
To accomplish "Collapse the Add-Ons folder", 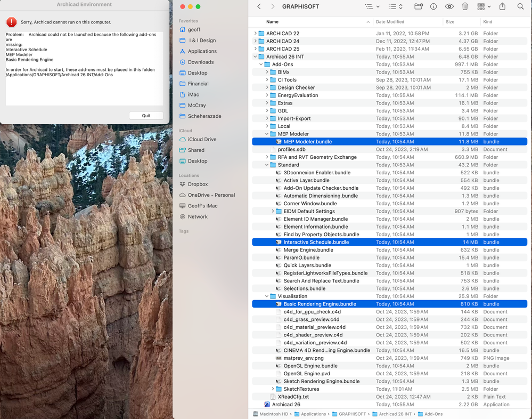I will [x=261, y=65].
